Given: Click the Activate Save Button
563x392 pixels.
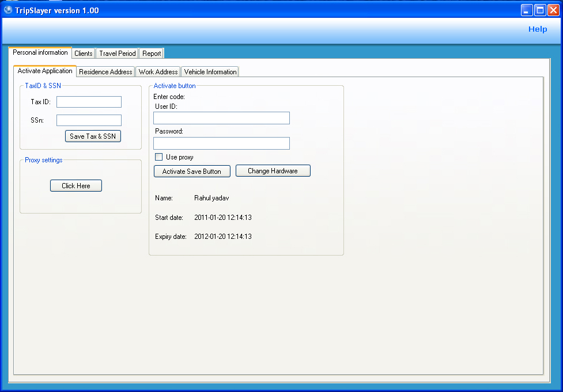Looking at the screenshot, I should (192, 172).
